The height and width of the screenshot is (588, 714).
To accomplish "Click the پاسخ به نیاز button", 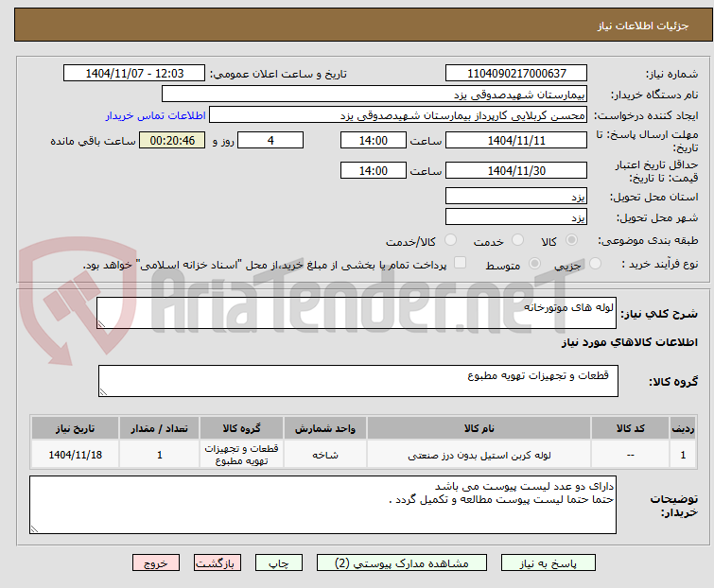I will (x=549, y=563).
